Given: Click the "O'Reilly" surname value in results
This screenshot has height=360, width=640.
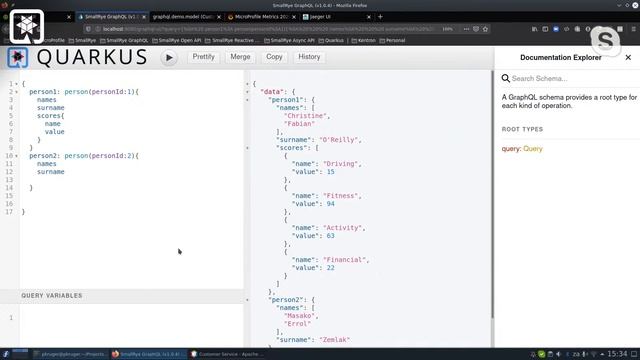Looking at the screenshot, I should click(x=338, y=140).
